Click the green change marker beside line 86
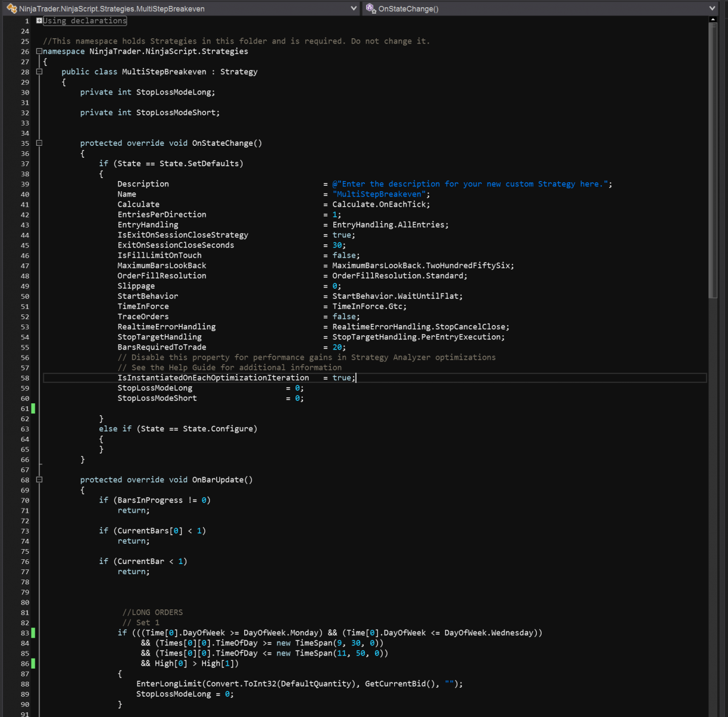The image size is (728, 717). pos(33,663)
